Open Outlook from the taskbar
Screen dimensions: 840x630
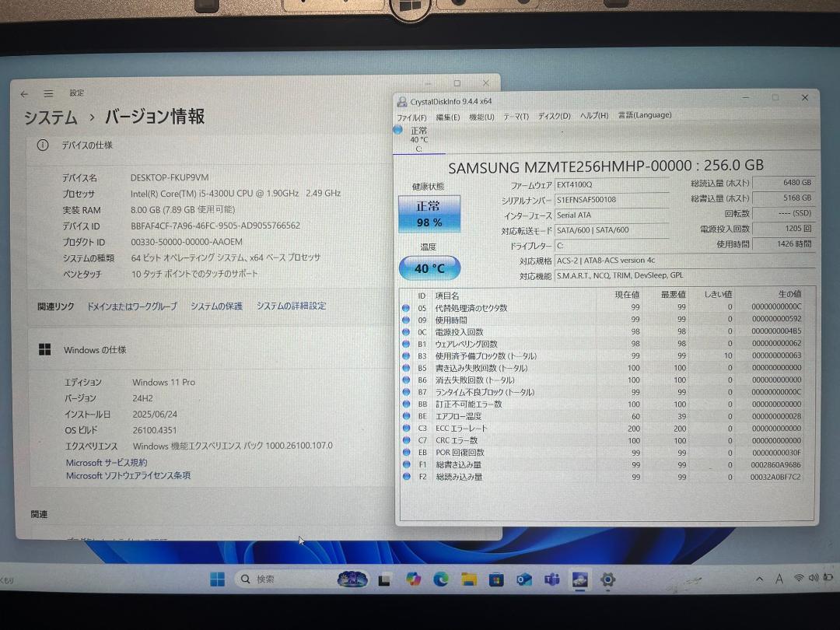click(524, 579)
